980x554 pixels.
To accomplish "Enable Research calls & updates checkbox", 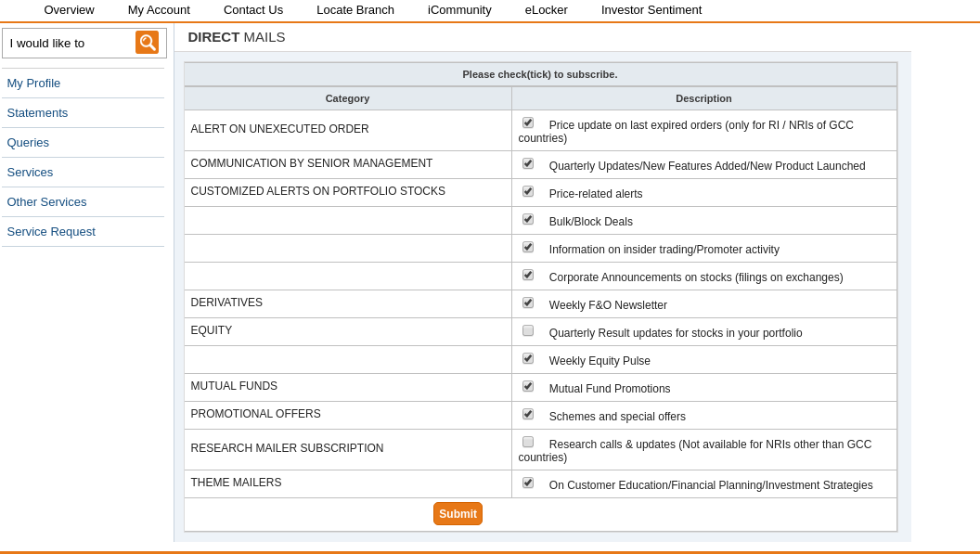I will pyautogui.click(x=528, y=442).
